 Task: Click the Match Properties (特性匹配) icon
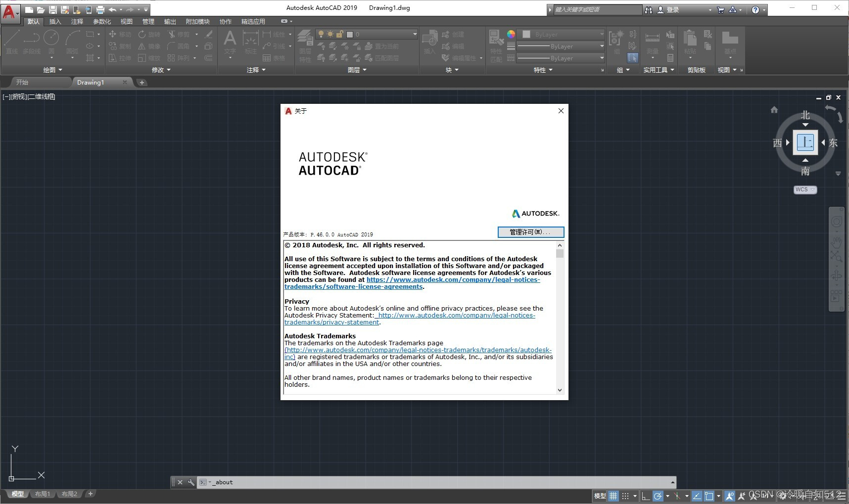coord(496,46)
